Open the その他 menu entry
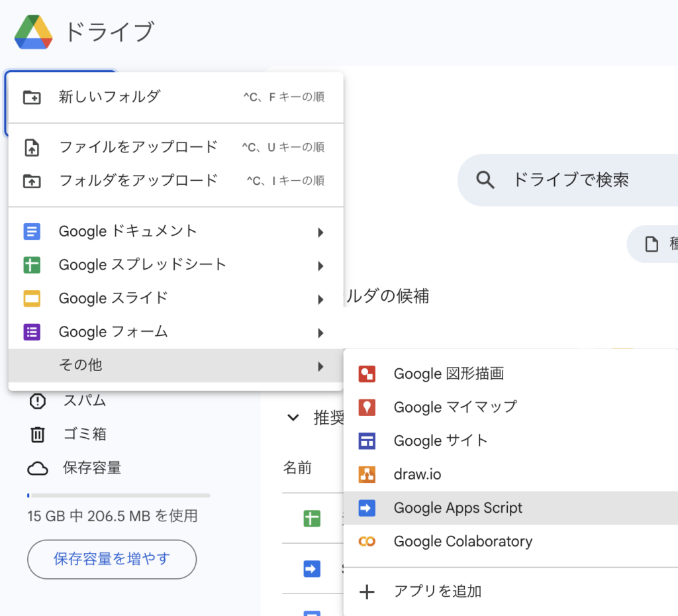Image resolution: width=678 pixels, height=616 pixels. 175,366
